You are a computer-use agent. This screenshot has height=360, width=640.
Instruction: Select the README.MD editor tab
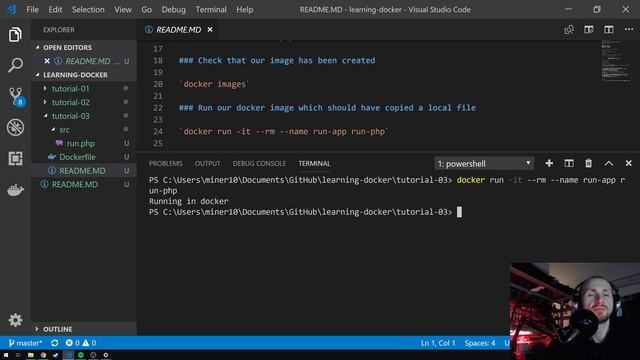coord(178,30)
